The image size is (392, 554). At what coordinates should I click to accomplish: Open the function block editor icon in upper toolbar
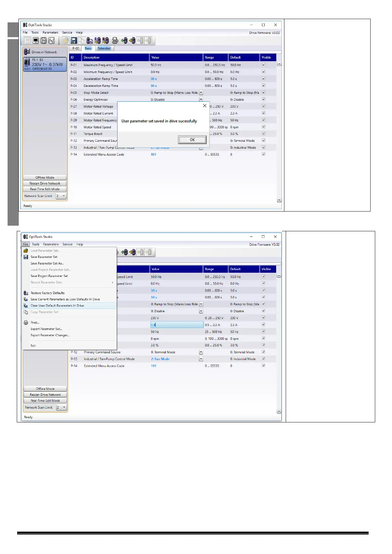(43, 40)
